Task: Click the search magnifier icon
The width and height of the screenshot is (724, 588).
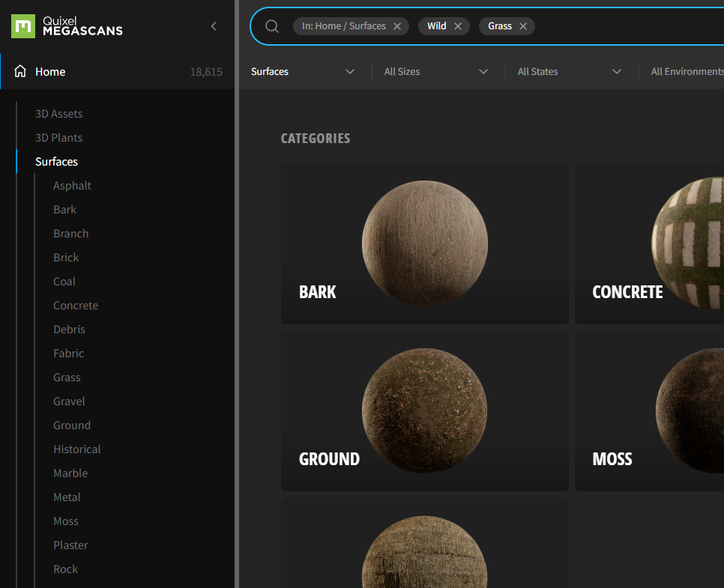Action: tap(272, 26)
